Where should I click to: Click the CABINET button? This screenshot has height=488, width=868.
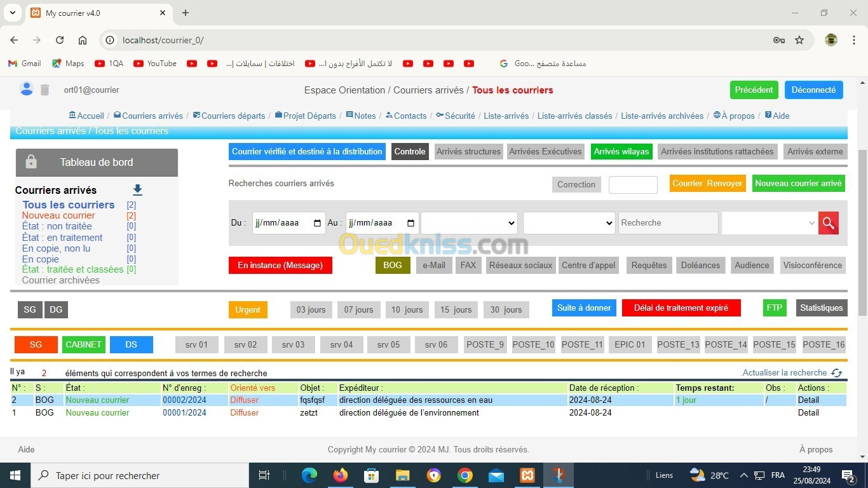(84, 344)
